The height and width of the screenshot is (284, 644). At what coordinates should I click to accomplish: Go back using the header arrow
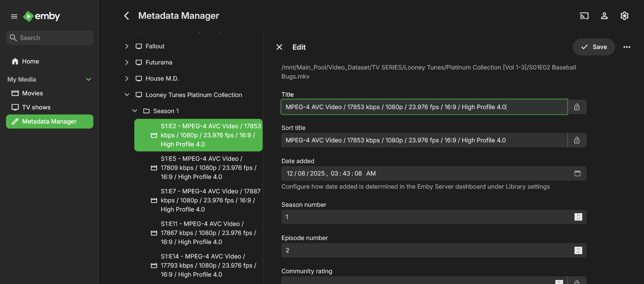127,16
